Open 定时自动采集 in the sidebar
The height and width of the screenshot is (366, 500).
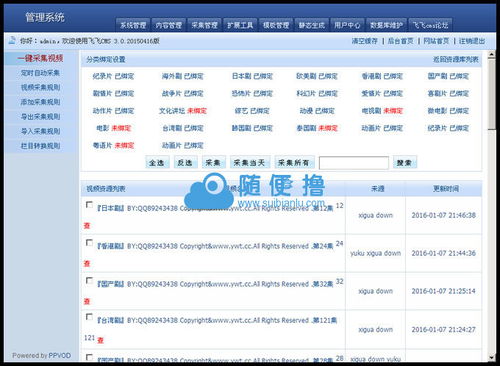pos(40,73)
